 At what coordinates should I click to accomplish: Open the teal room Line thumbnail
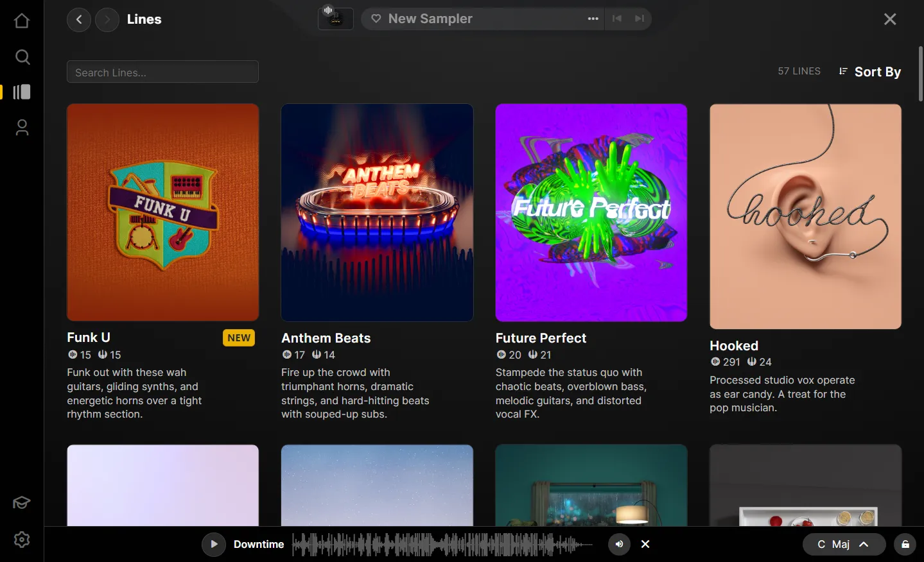(591, 486)
